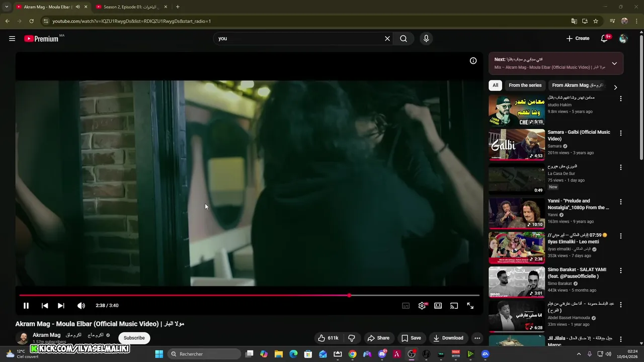Open YouTube notifications bell
Screen dimensions: 644x362
tap(604, 39)
